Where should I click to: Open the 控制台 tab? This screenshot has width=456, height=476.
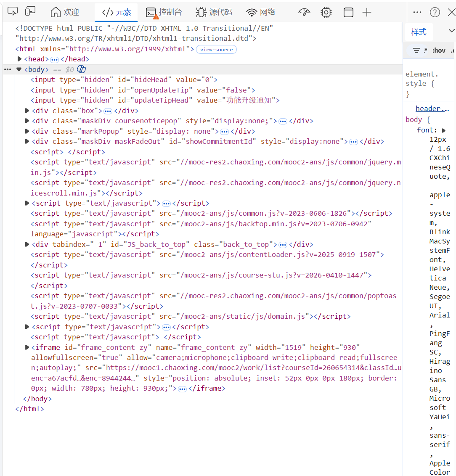pos(164,12)
